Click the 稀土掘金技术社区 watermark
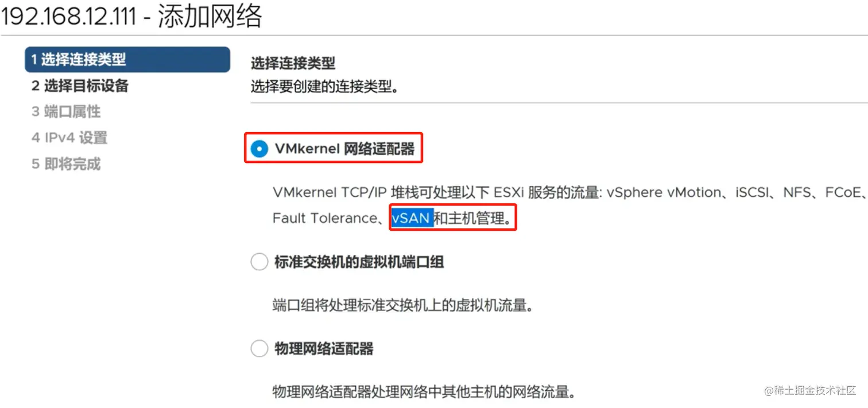This screenshot has height=408, width=868. [809, 390]
